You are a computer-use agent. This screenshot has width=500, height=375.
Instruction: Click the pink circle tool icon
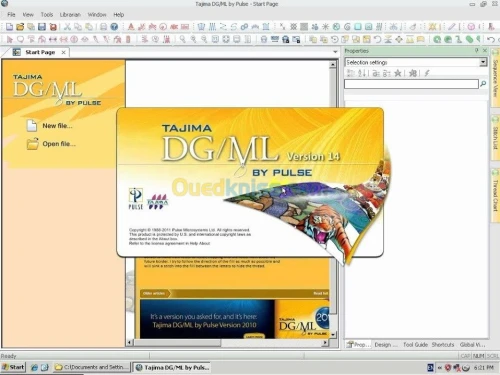pyautogui.click(x=471, y=27)
